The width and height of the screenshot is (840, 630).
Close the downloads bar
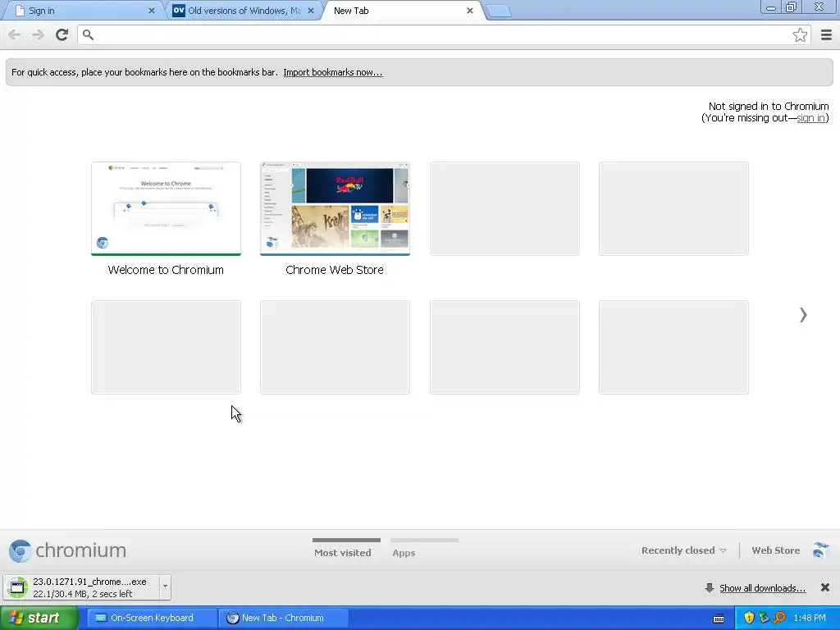coord(825,587)
